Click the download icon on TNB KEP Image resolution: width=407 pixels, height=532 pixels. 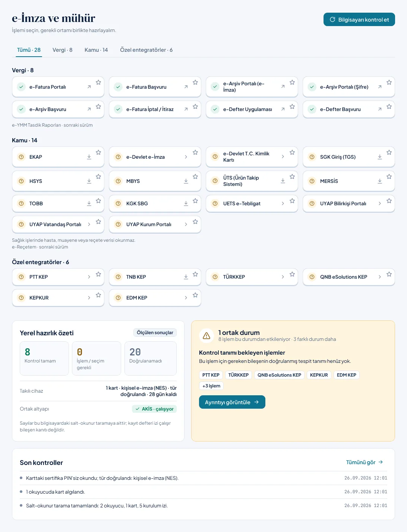[186, 277]
